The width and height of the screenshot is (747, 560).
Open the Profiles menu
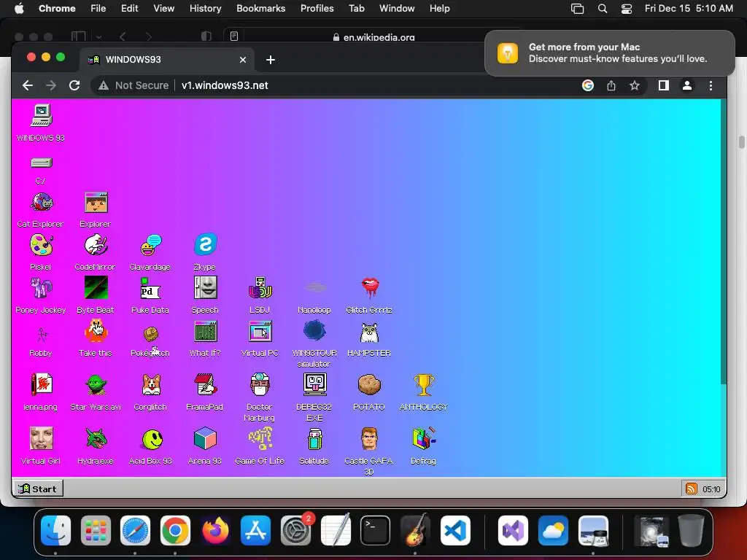point(317,8)
